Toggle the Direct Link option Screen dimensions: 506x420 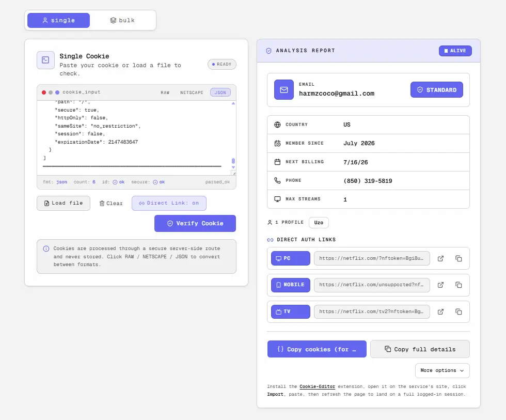click(x=169, y=203)
